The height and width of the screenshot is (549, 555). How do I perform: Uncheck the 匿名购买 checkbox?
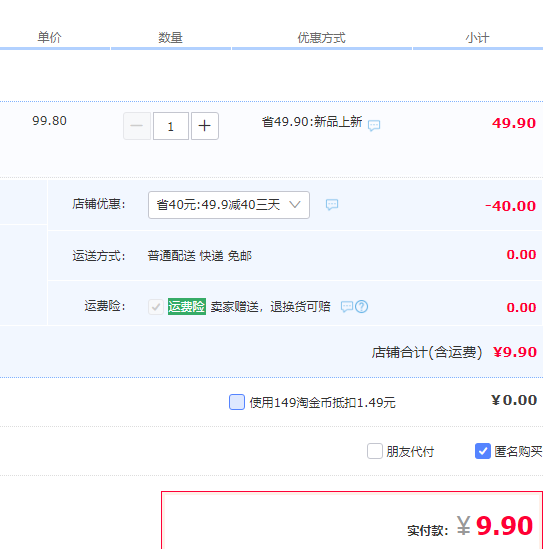483,451
